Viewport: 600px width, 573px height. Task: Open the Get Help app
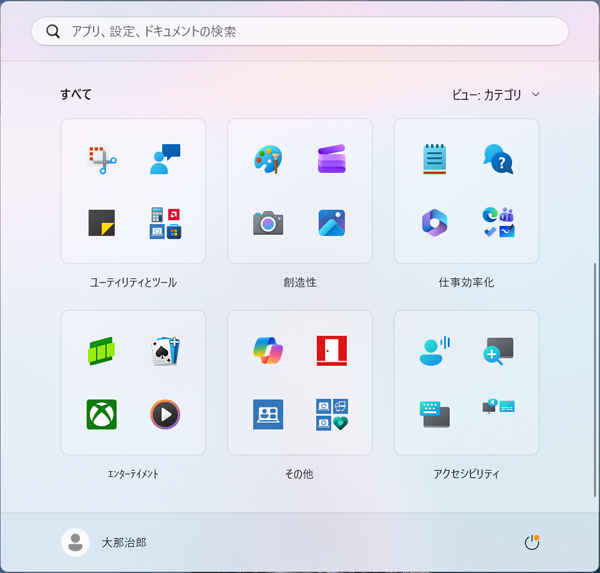498,159
